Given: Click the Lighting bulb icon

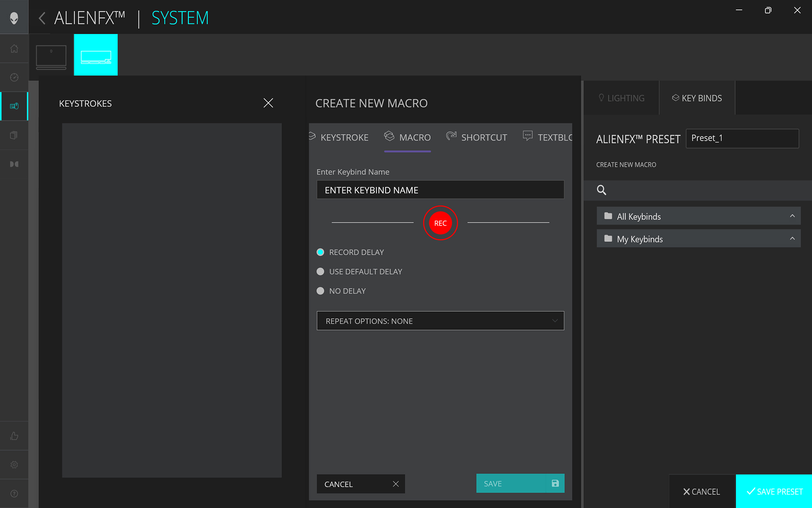Looking at the screenshot, I should point(601,98).
